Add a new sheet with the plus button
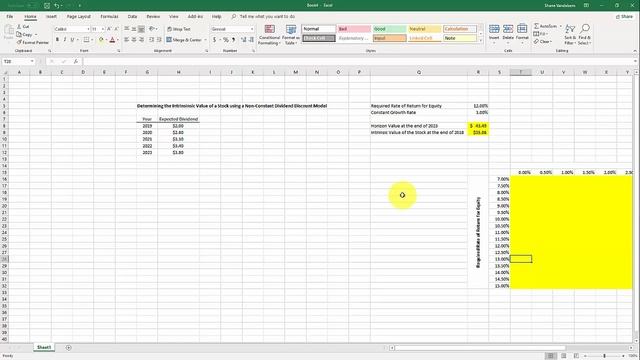This screenshot has height=360, width=640. [x=69, y=348]
